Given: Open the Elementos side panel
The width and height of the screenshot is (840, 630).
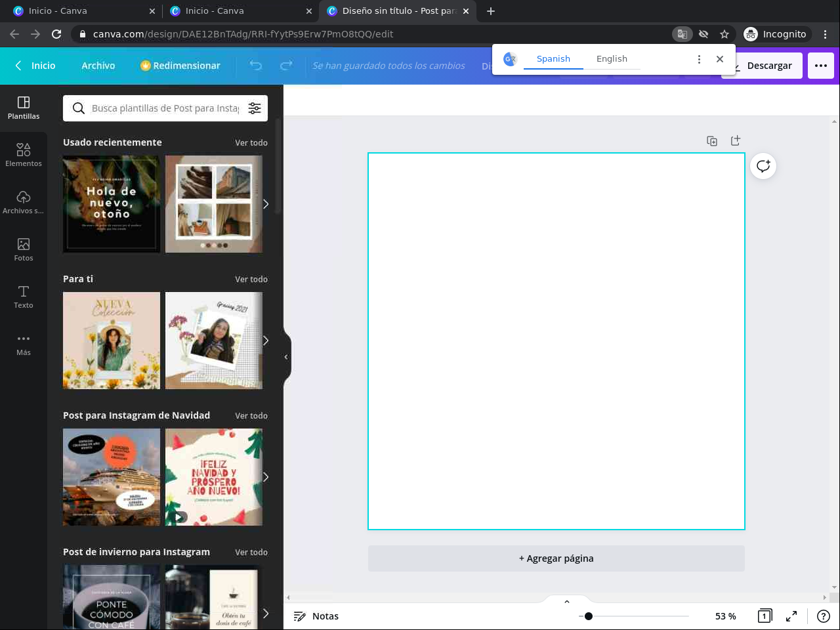Looking at the screenshot, I should pyautogui.click(x=24, y=155).
